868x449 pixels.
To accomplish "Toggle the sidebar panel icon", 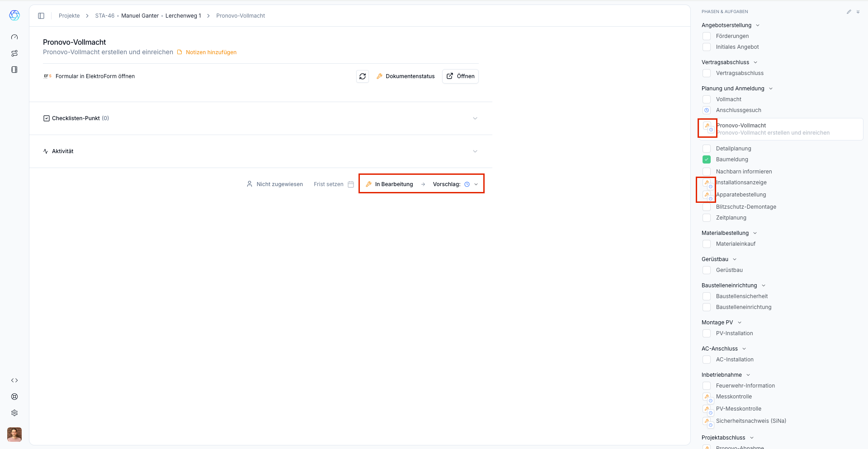I will click(41, 16).
